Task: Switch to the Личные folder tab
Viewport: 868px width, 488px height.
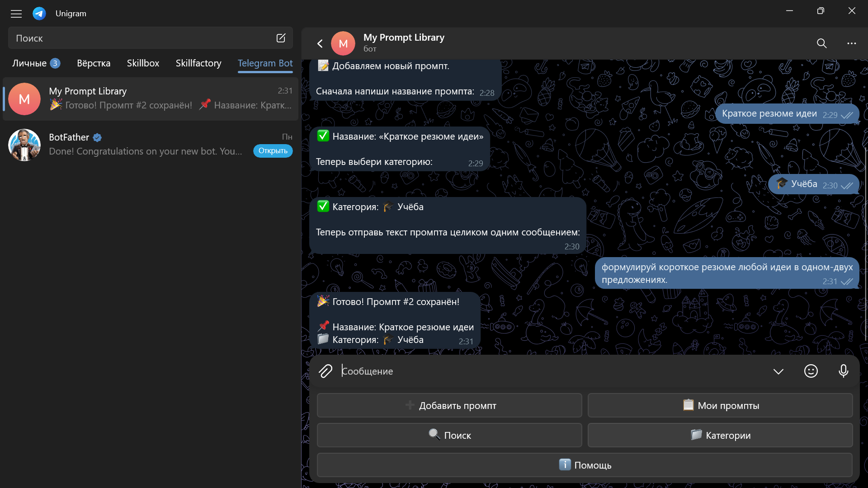Action: coord(30,63)
